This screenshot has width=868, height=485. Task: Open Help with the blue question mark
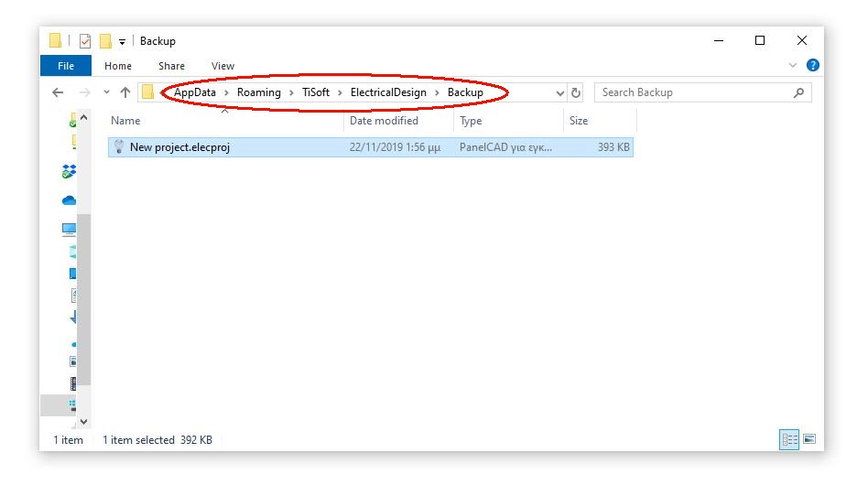pyautogui.click(x=812, y=66)
